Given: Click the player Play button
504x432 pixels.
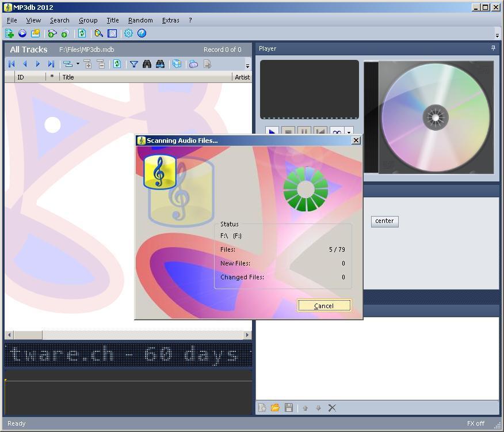Looking at the screenshot, I should tap(272, 130).
